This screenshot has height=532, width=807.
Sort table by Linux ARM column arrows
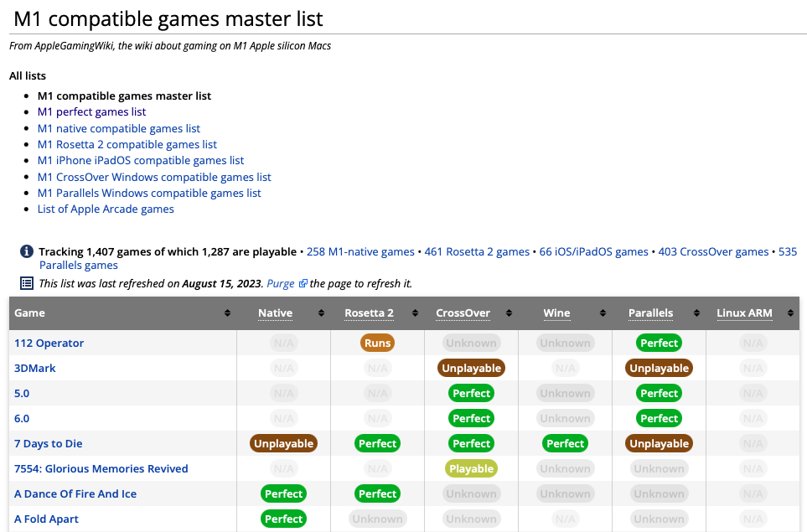click(x=790, y=313)
